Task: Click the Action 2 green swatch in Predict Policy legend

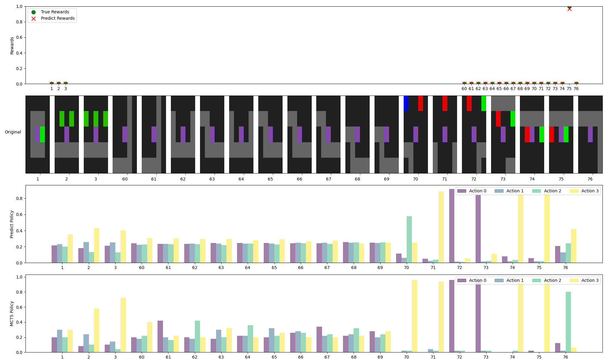Action: pyautogui.click(x=537, y=191)
